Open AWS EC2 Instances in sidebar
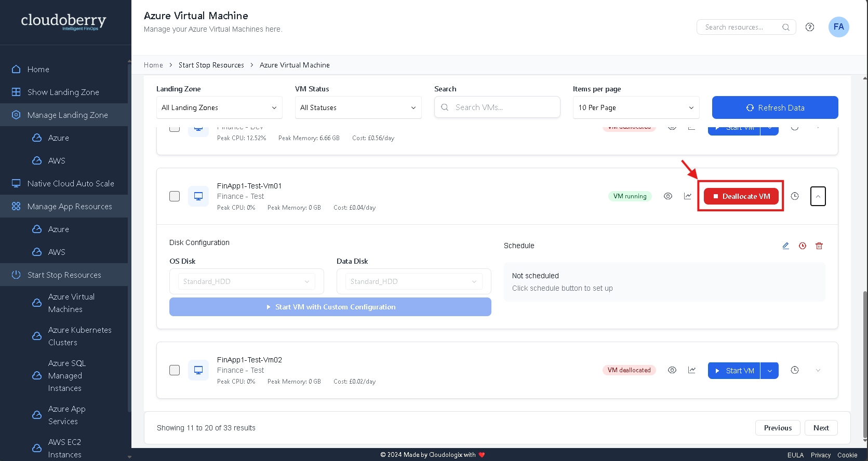Screen dimensions: 868x461 [x=64, y=448]
